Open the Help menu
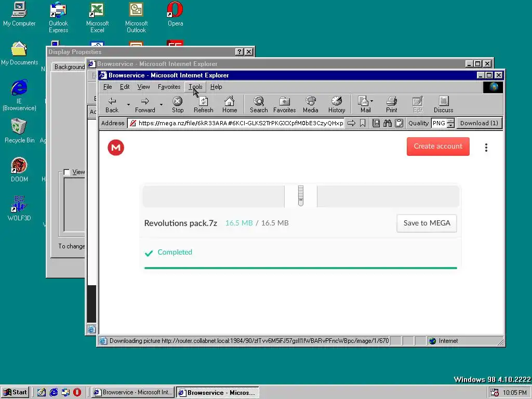 click(x=216, y=87)
